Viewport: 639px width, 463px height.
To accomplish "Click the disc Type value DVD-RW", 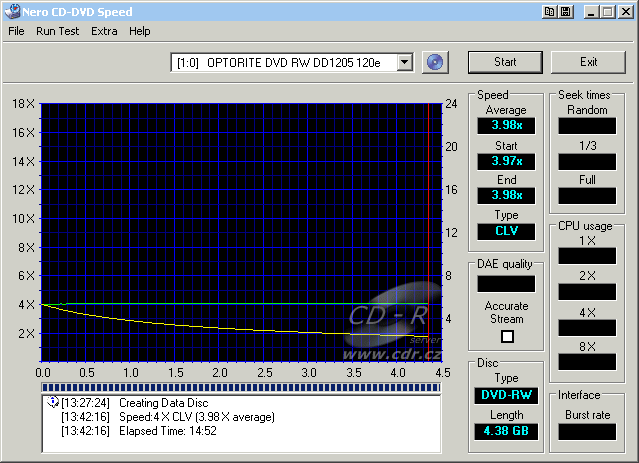I will [x=506, y=395].
